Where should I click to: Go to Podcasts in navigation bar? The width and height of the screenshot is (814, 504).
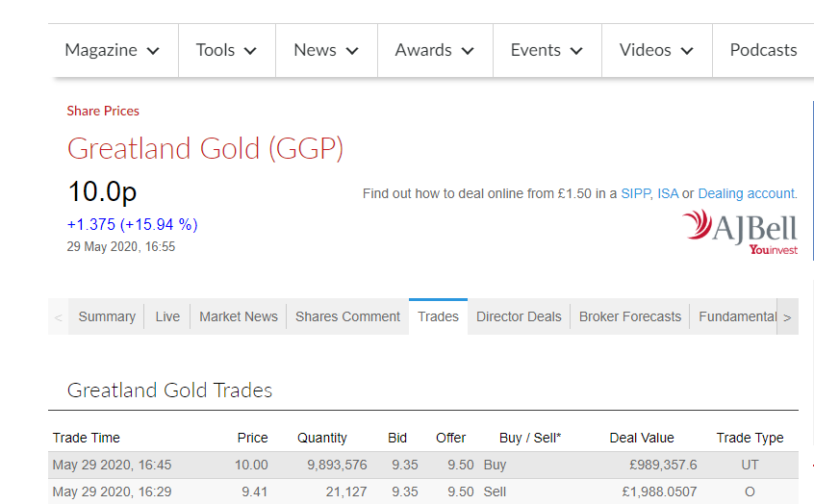[x=763, y=50]
